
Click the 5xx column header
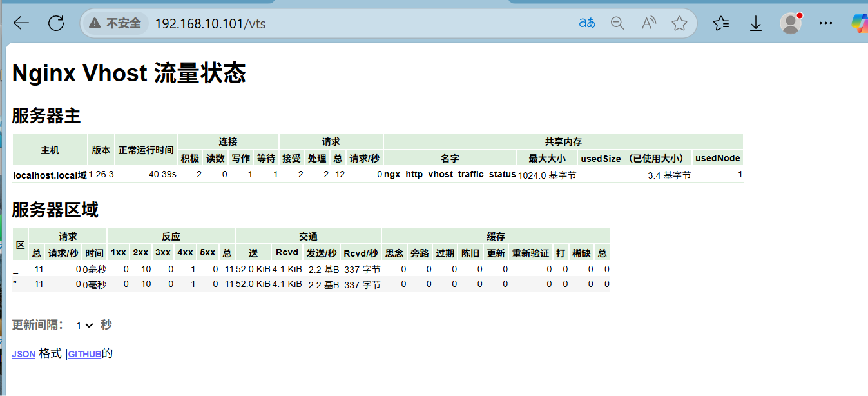207,253
